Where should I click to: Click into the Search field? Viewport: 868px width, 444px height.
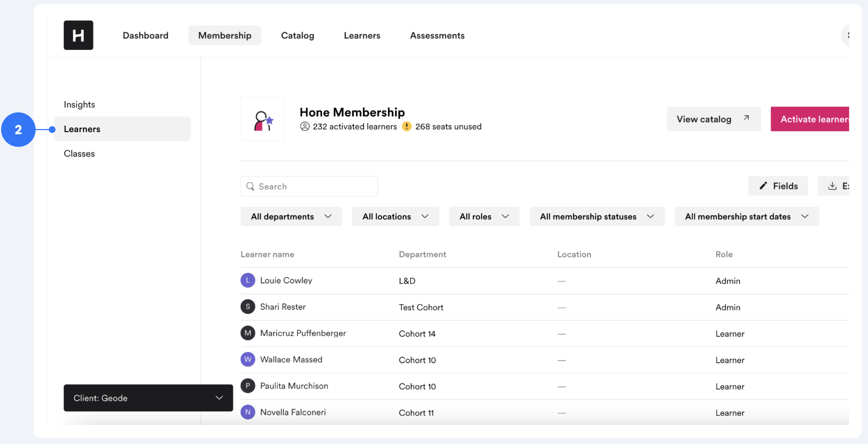click(309, 186)
